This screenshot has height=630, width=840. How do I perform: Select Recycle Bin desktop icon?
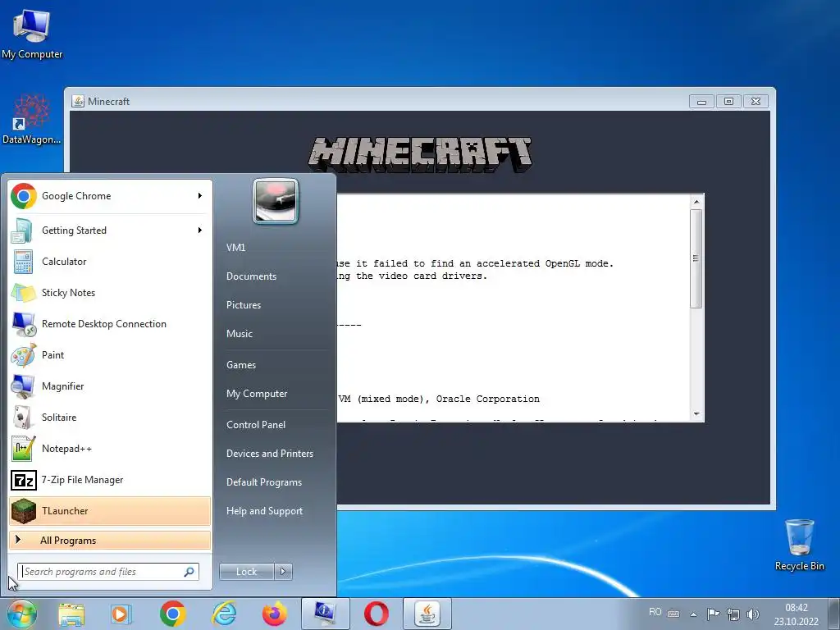click(x=799, y=545)
